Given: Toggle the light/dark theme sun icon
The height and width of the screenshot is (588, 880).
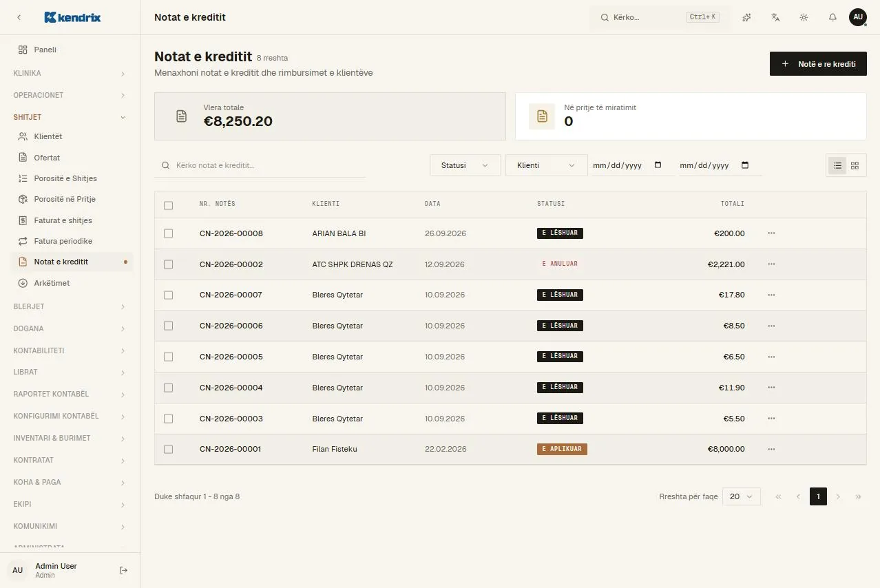Looking at the screenshot, I should [804, 17].
